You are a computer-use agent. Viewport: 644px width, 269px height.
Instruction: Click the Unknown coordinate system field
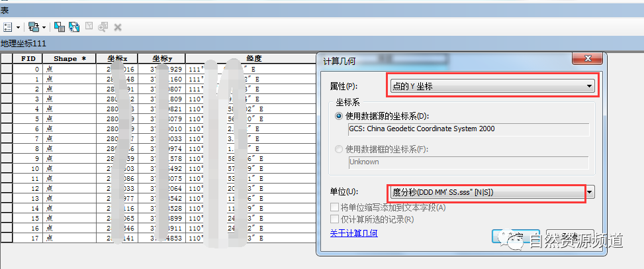click(x=469, y=162)
